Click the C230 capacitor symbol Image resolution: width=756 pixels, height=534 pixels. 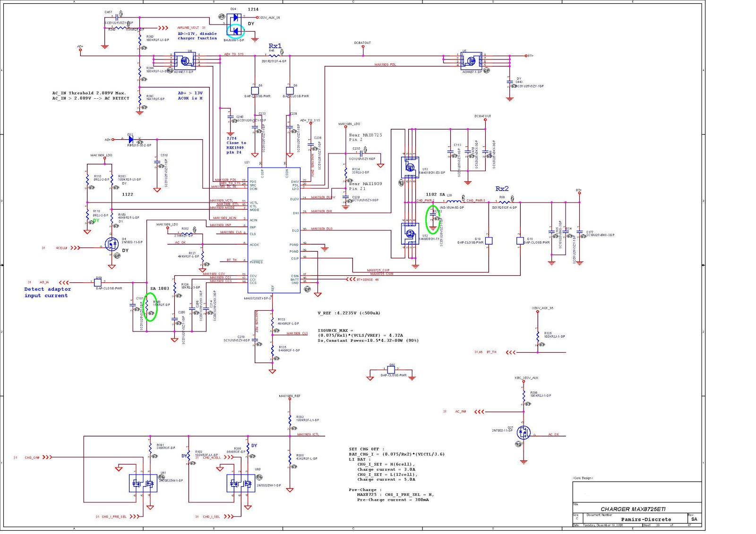click(362, 153)
